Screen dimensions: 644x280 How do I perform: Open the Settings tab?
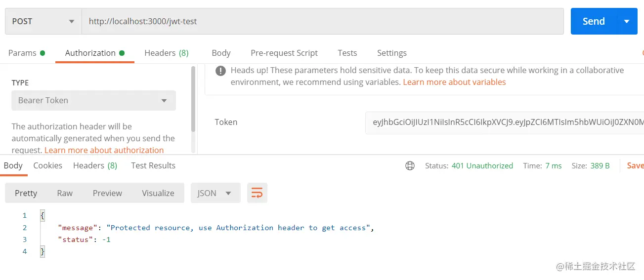391,53
